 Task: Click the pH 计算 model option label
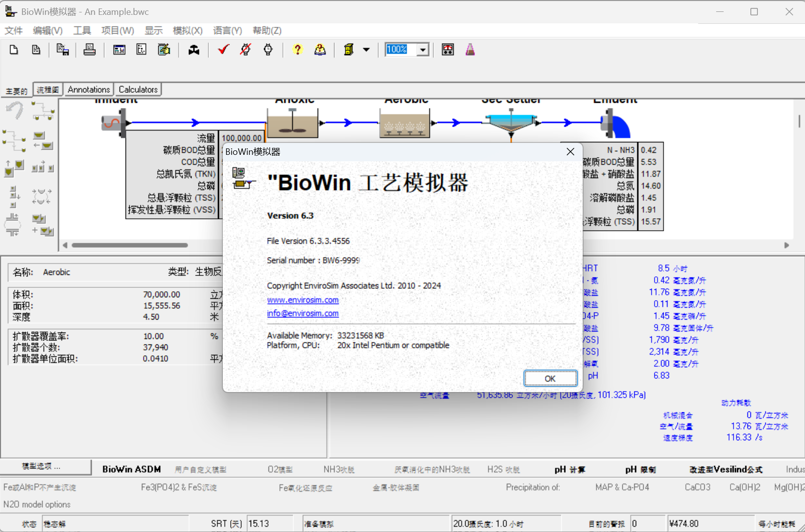point(570,469)
